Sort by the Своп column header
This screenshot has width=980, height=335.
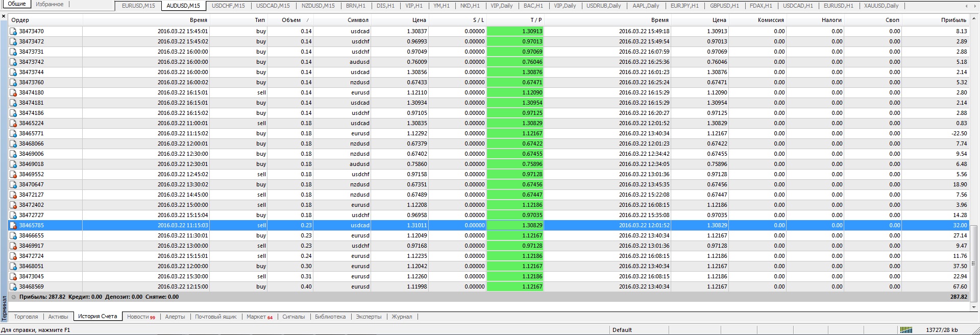(872, 20)
